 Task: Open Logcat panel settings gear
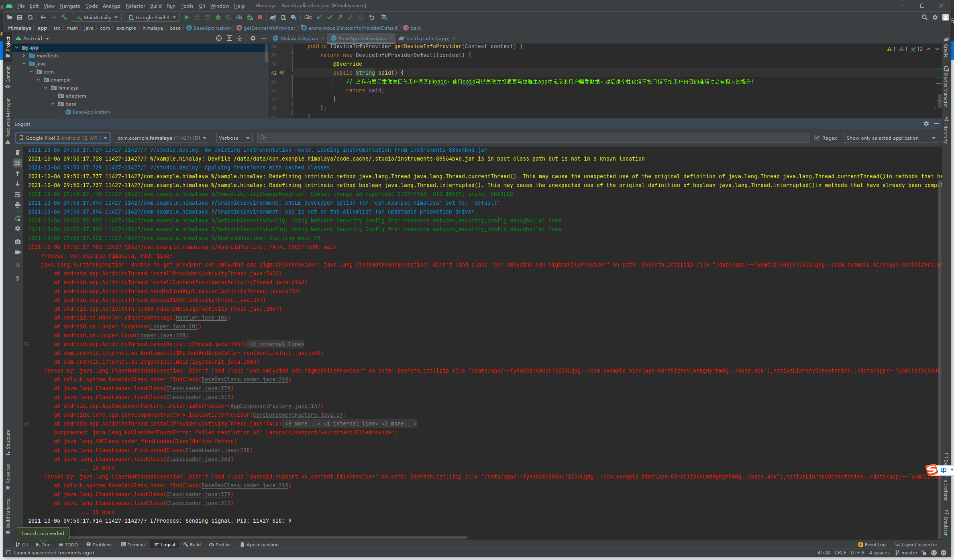pos(926,124)
